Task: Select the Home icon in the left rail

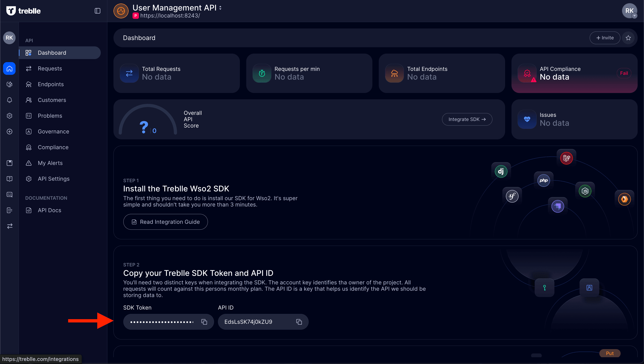Action: click(x=9, y=68)
